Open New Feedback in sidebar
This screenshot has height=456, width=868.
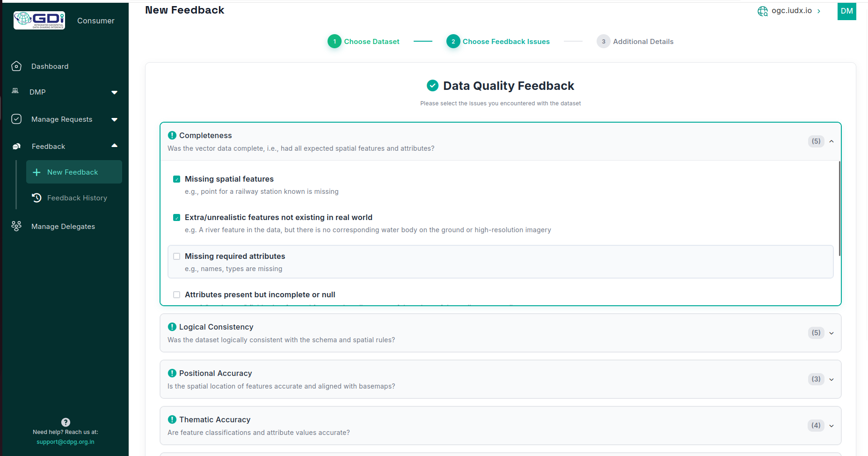tap(73, 172)
